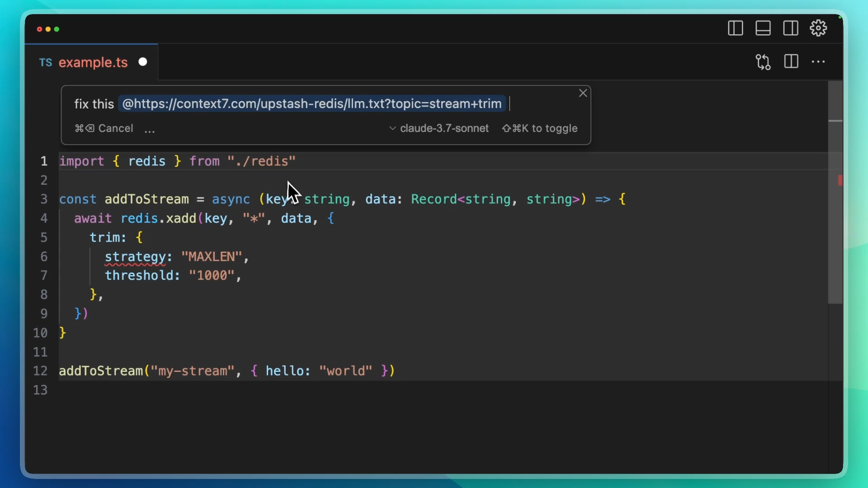Image resolution: width=868 pixels, height=488 pixels.
Task: Toggle the secondary right sidebar layout icon
Action: (x=791, y=28)
